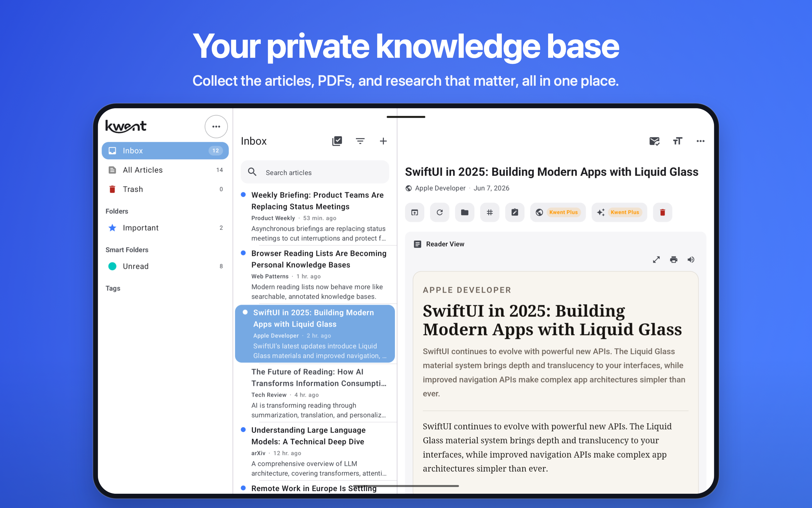Add a new article with the plus icon
This screenshot has width=812, height=508.
click(x=383, y=141)
